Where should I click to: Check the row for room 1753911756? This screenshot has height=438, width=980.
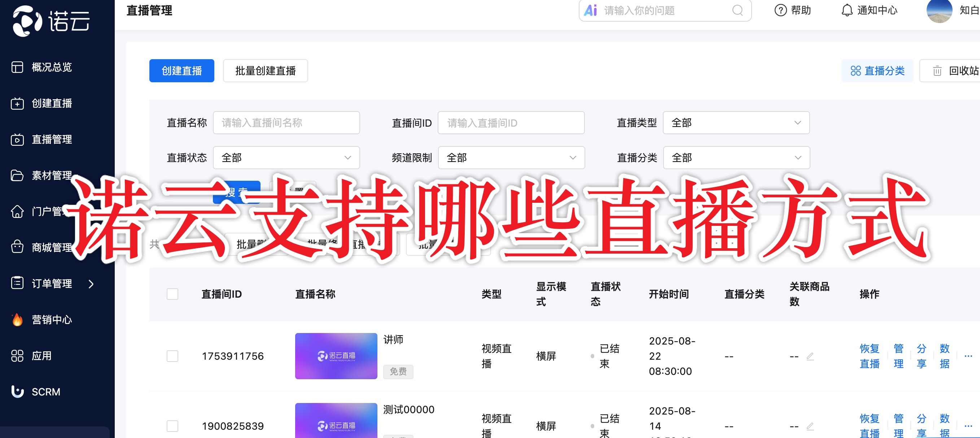172,356
